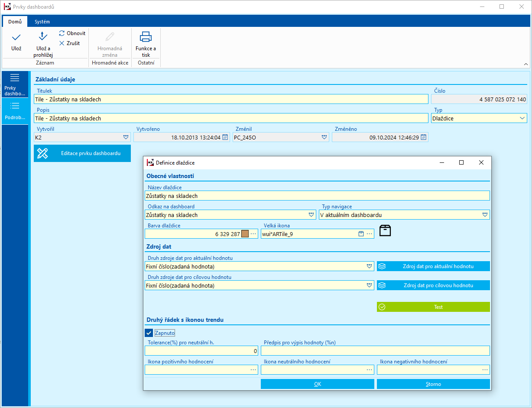The height and width of the screenshot is (408, 532).
Task: Click the Storno button
Action: pyautogui.click(x=433, y=384)
